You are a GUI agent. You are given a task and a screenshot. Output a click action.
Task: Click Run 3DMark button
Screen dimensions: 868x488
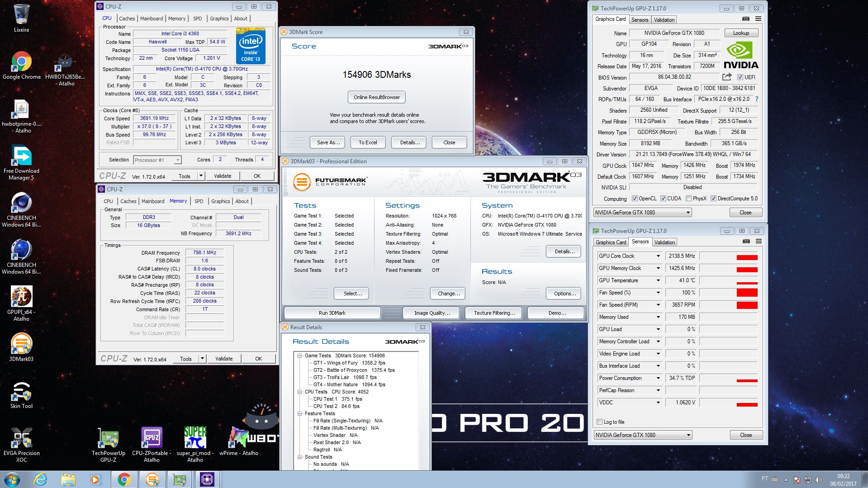(332, 313)
